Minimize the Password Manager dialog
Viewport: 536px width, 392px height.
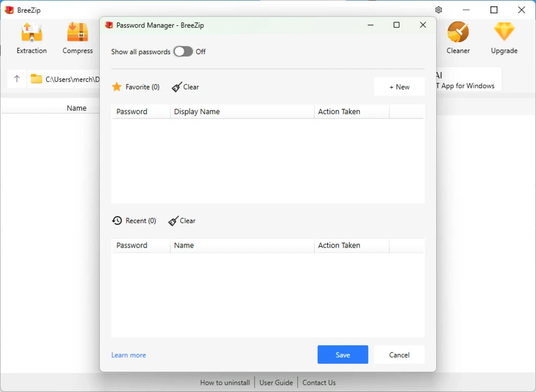(370, 25)
